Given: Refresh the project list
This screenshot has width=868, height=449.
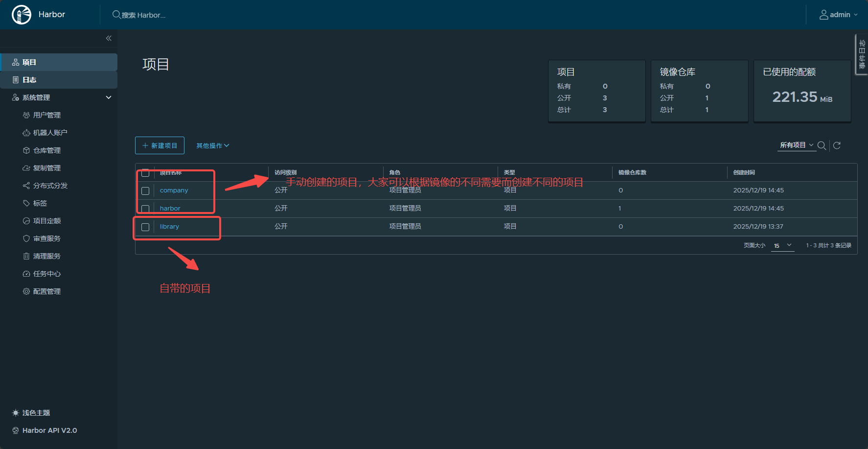Looking at the screenshot, I should click(837, 145).
